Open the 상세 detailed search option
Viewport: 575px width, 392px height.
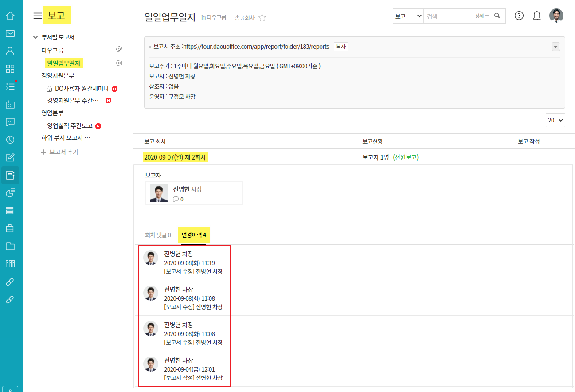coord(481,16)
